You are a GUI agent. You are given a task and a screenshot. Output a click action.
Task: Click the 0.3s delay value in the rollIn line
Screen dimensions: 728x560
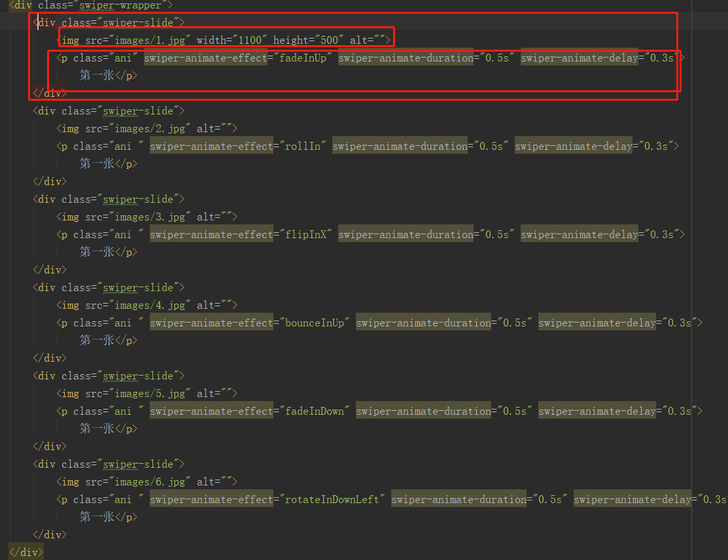pyautogui.click(x=656, y=147)
